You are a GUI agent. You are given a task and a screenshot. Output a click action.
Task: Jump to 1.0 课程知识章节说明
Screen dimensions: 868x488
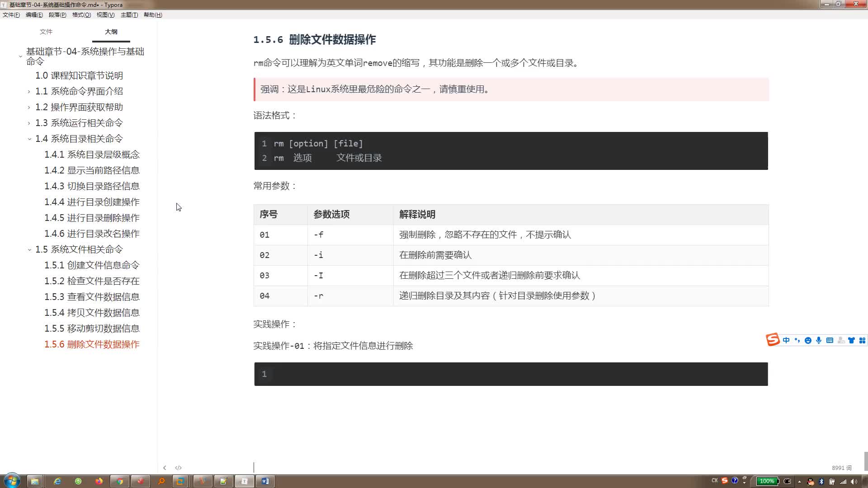[79, 75]
